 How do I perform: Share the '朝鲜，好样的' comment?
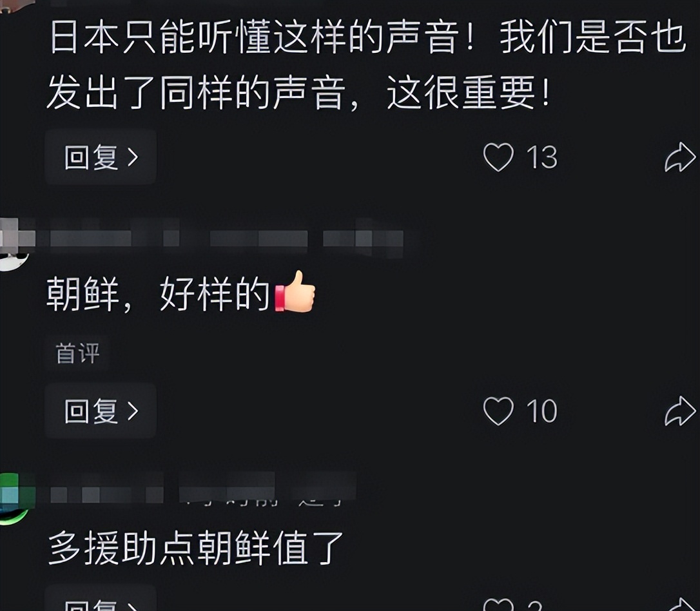681,411
